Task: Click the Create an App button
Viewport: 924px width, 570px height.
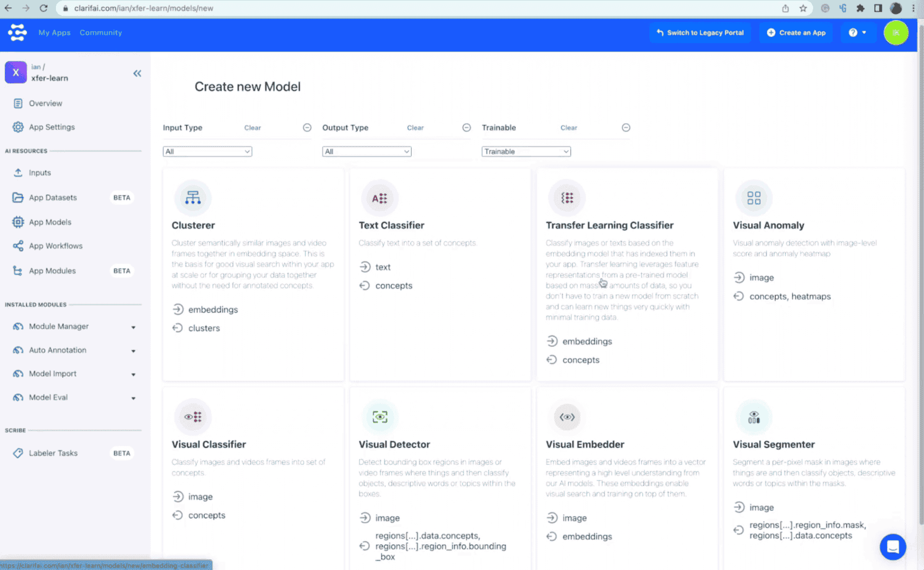Action: 796,32
